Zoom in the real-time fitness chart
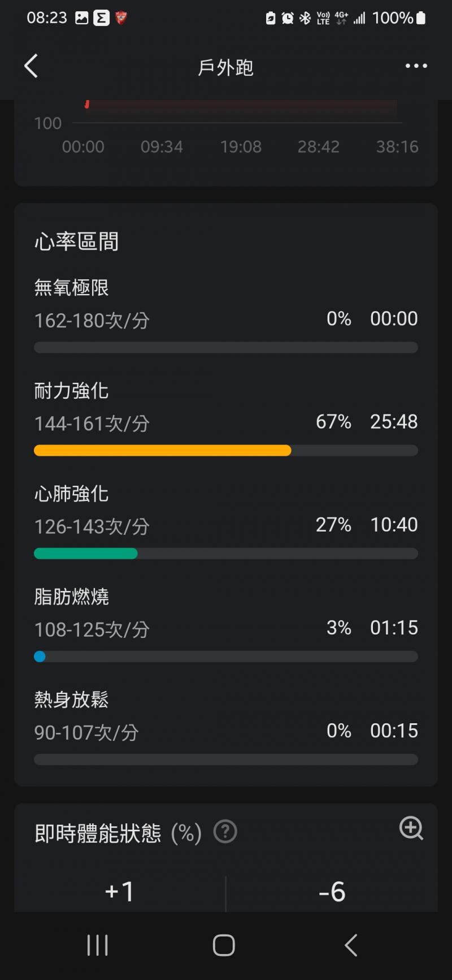This screenshot has height=980, width=452. point(411,828)
